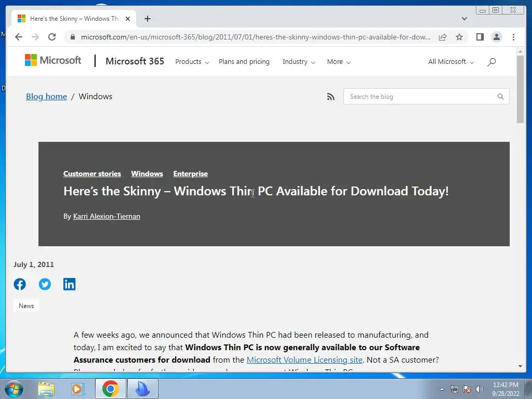
Task: Open the taskbar clock and date
Action: 506,389
